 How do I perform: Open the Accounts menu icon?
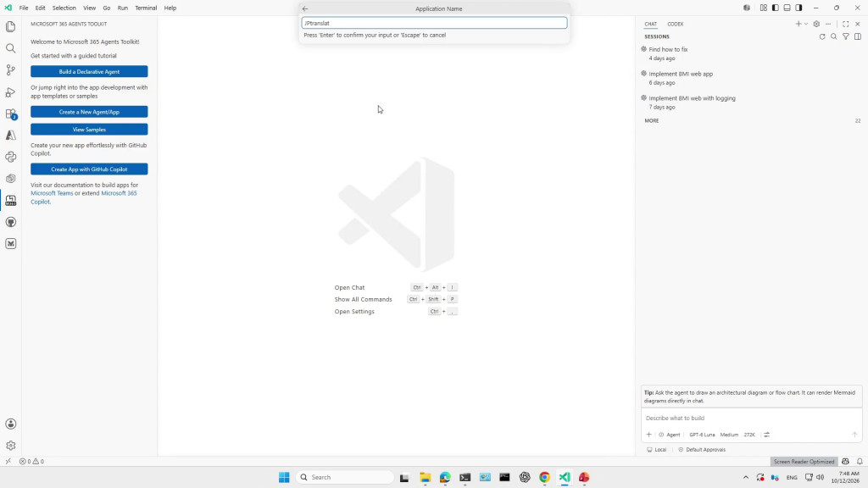coord(10,424)
